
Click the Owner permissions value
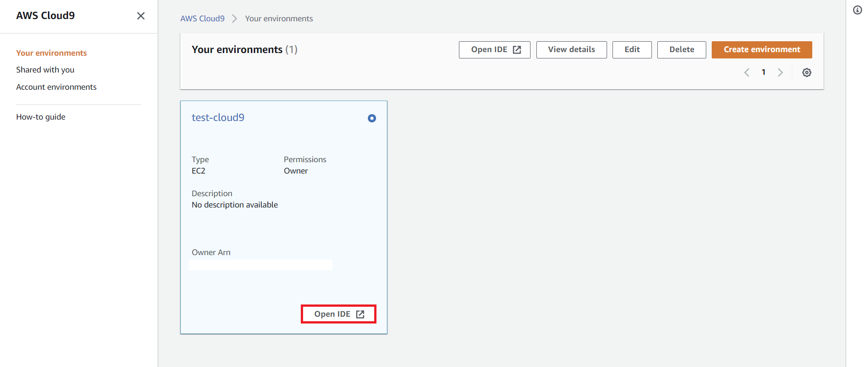coord(296,171)
